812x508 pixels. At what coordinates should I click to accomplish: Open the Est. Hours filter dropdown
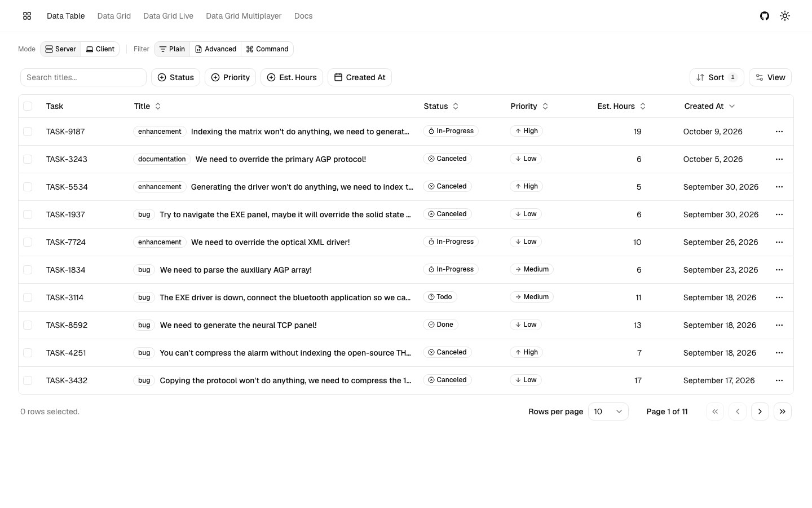(292, 77)
